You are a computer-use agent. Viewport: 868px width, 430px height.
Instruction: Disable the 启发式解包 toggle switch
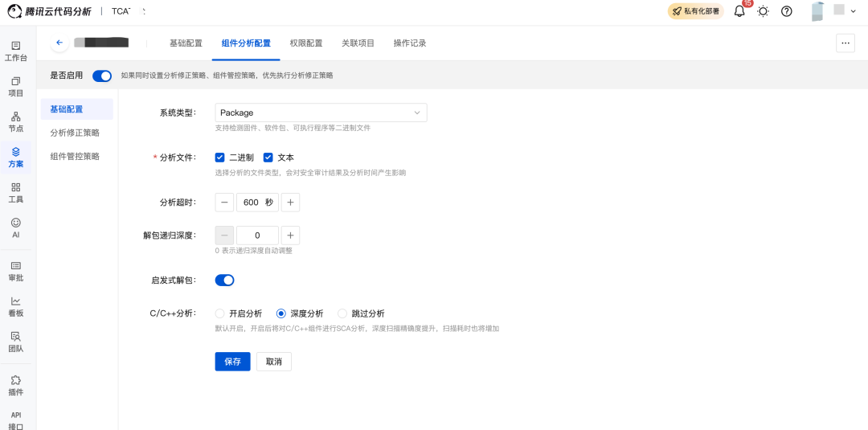point(225,280)
